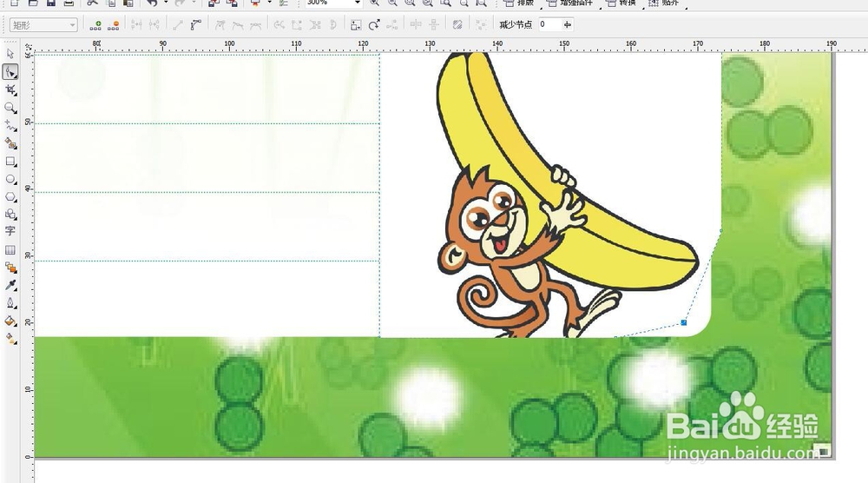Select the Basic Shapes tool
This screenshot has width=868, height=483.
(x=10, y=214)
